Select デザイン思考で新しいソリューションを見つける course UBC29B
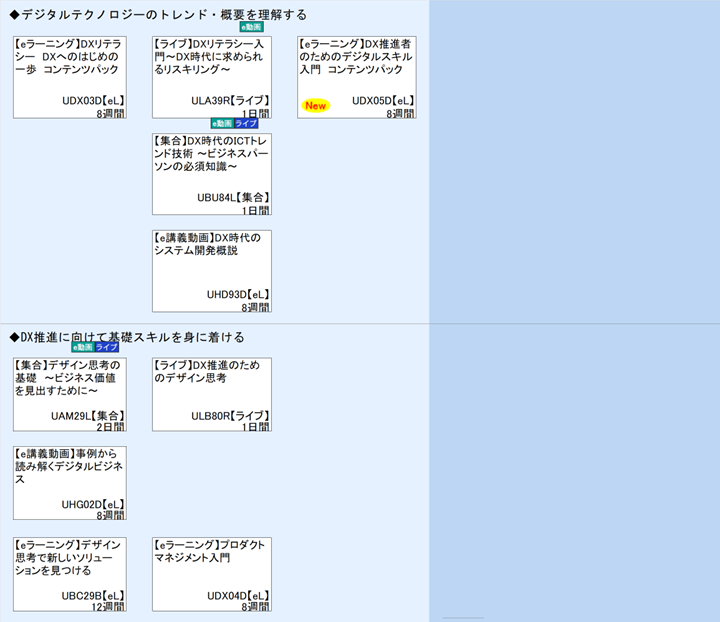 pos(69,573)
